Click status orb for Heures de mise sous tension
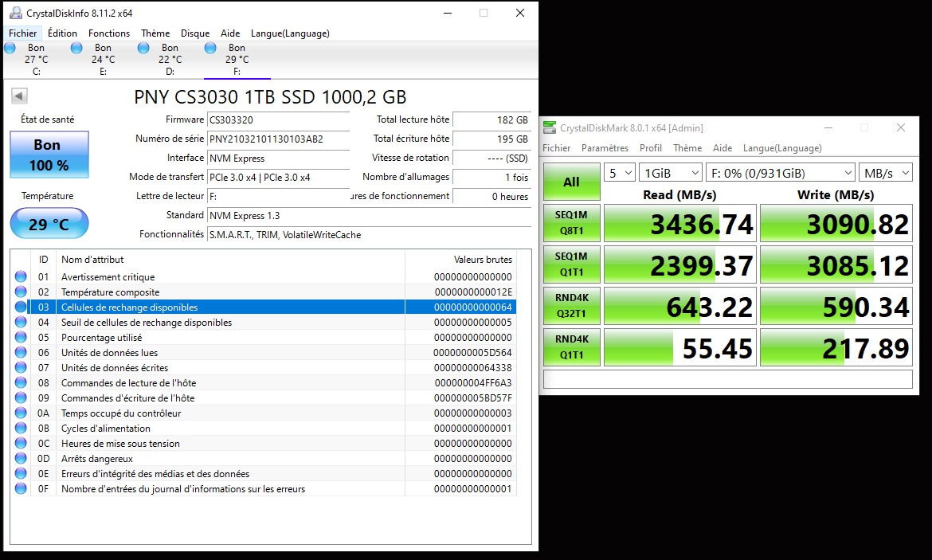Image resolution: width=932 pixels, height=560 pixels. click(21, 444)
